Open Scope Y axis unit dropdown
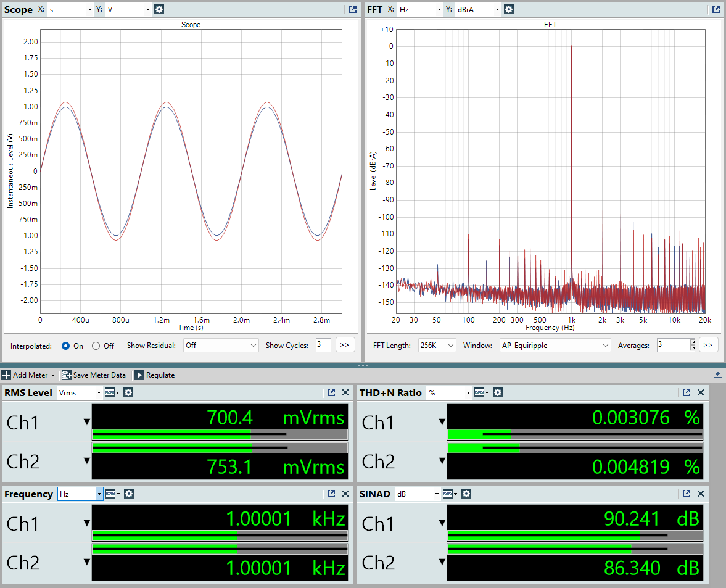Screen dimensions: 726x588 [128, 9]
